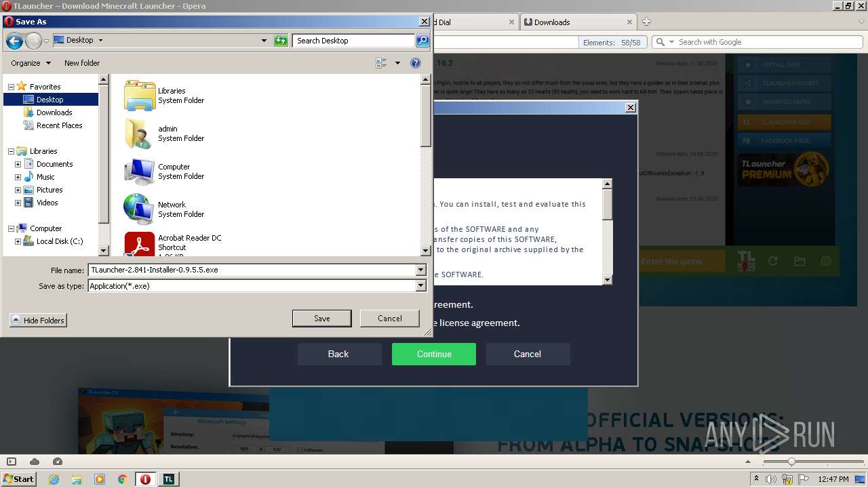Screen dimensions: 868x488
Task: Open the Save As help icon
Action: 416,63
